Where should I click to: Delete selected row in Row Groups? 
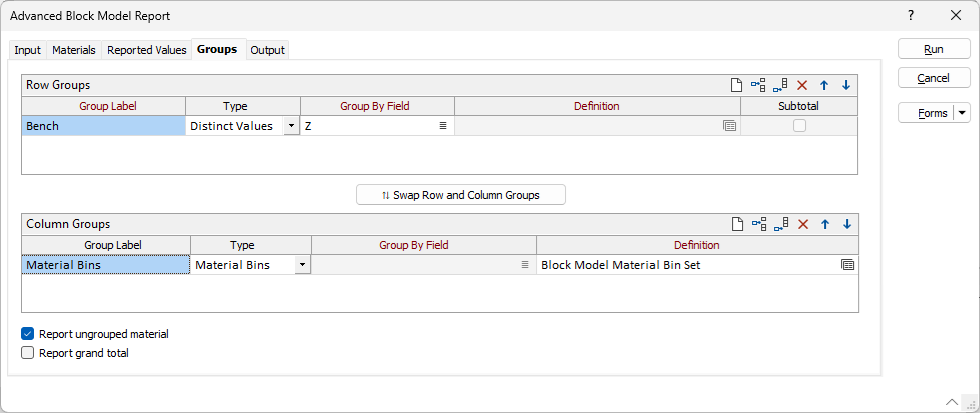click(x=802, y=85)
